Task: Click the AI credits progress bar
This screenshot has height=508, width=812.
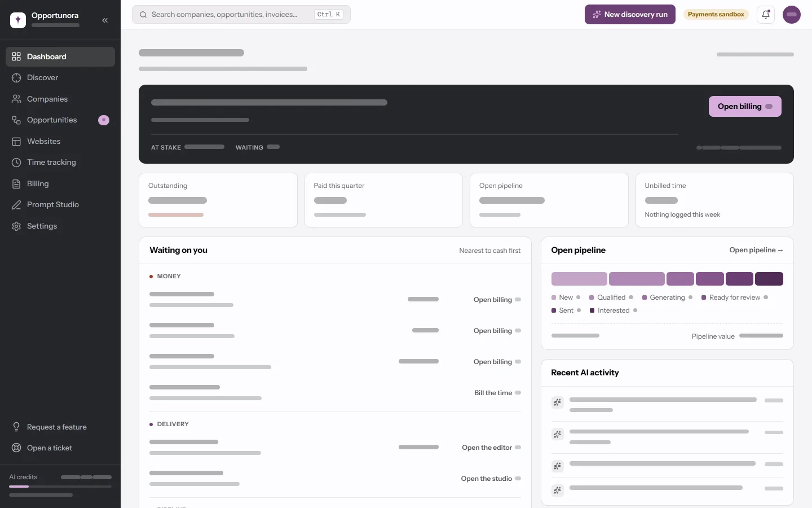Action: (60, 487)
